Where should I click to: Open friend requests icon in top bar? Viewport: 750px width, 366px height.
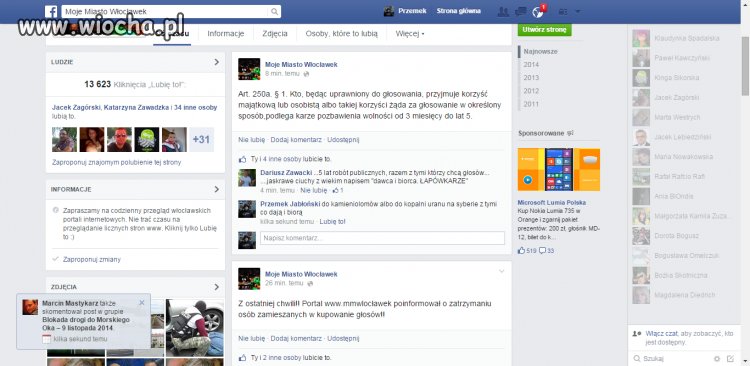pos(503,11)
